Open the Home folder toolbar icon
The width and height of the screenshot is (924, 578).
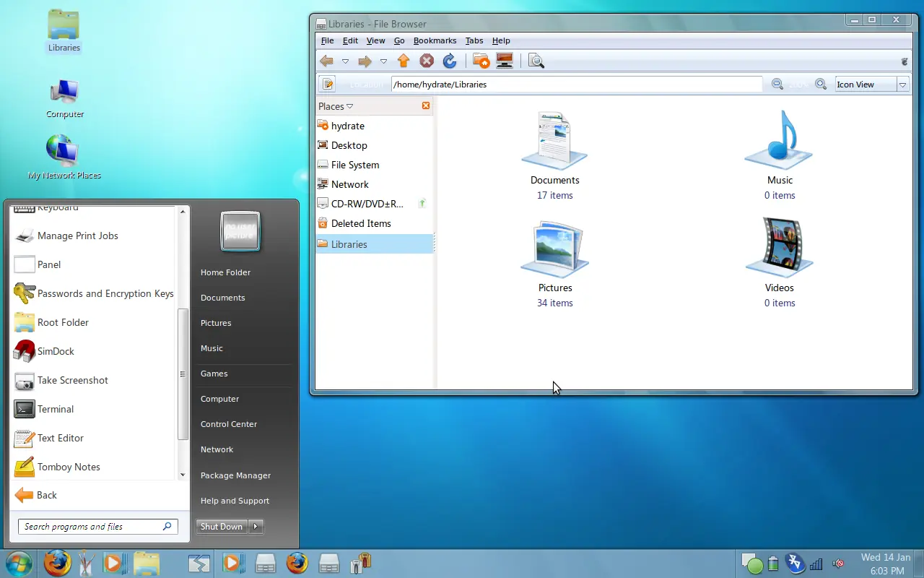[481, 61]
